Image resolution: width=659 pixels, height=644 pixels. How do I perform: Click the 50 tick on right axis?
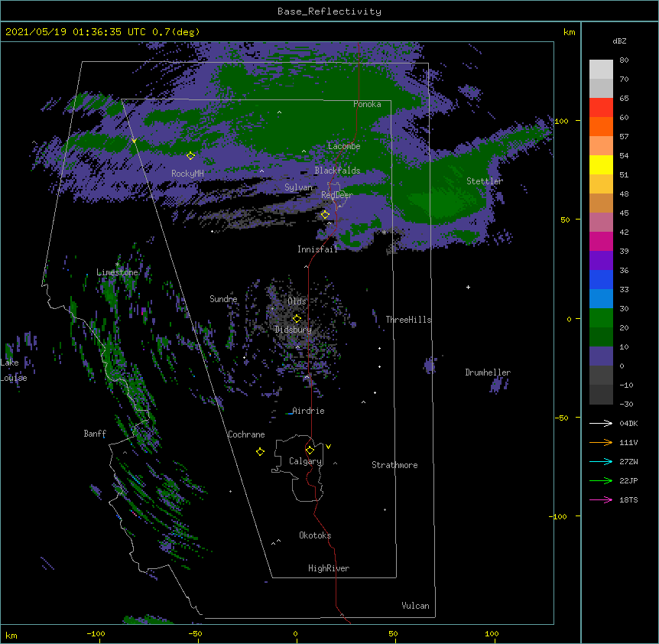point(565,220)
